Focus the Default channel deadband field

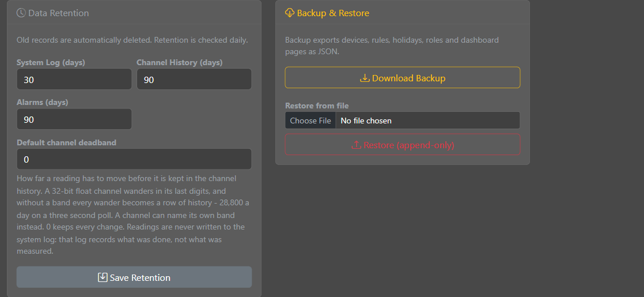134,159
